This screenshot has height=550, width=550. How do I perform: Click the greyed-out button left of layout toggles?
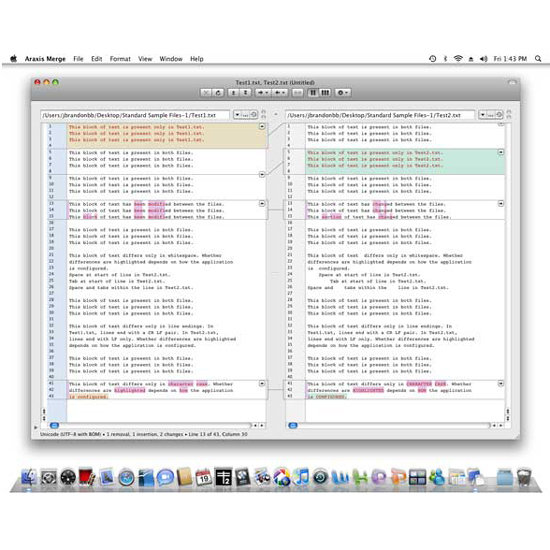point(297,93)
